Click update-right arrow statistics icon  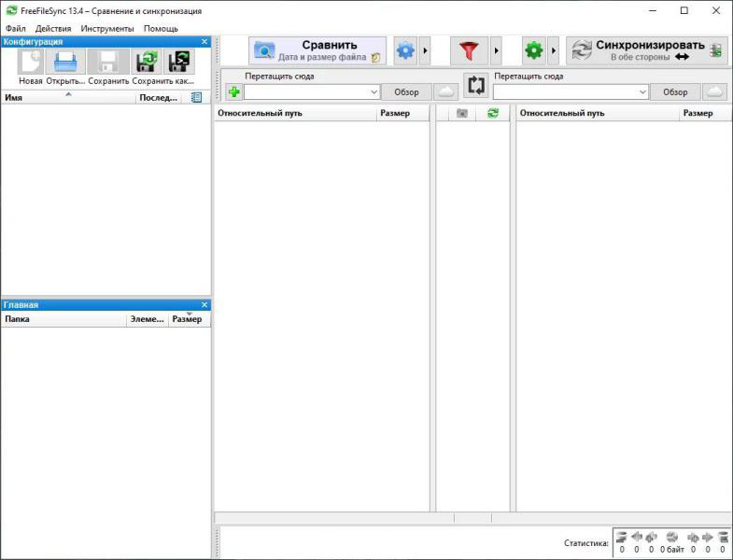[708, 537]
